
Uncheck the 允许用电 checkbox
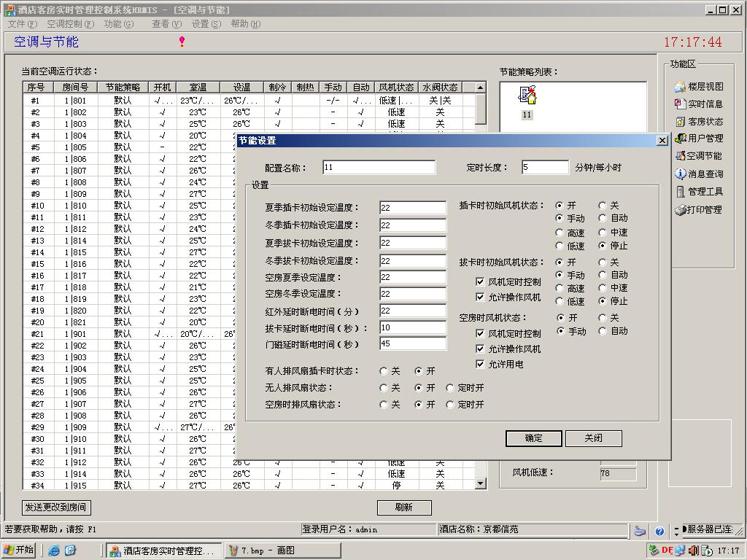point(480,365)
